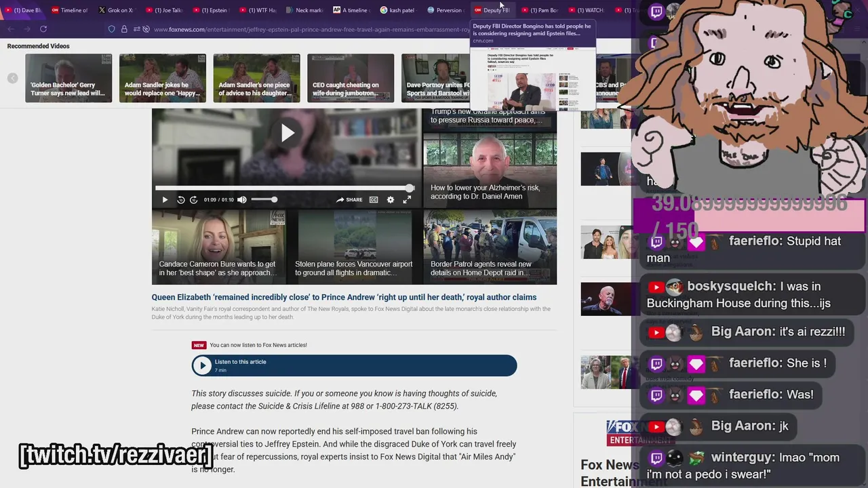Switch to the WATCH YouTube tab
Viewport: 868px width, 488px height.
click(x=585, y=10)
